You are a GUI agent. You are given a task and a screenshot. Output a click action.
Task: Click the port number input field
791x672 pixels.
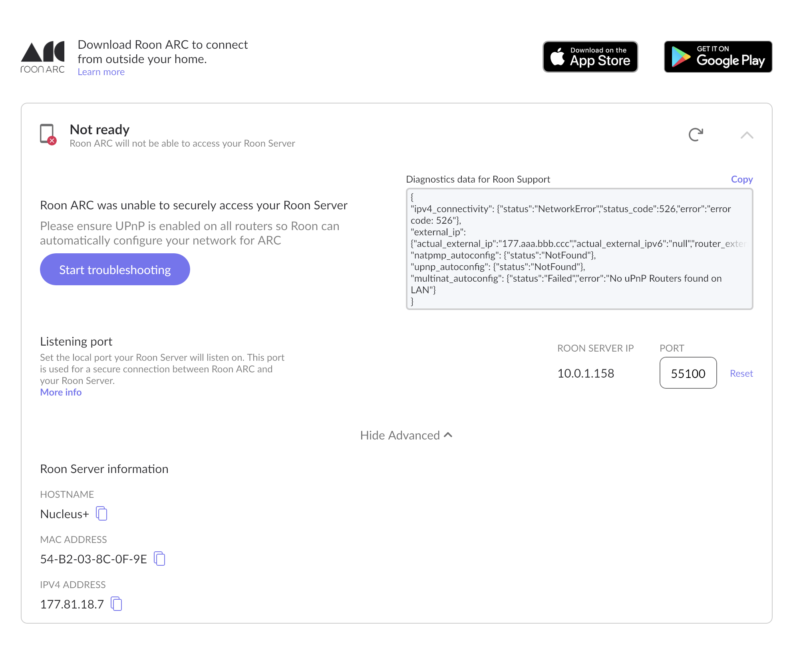688,373
